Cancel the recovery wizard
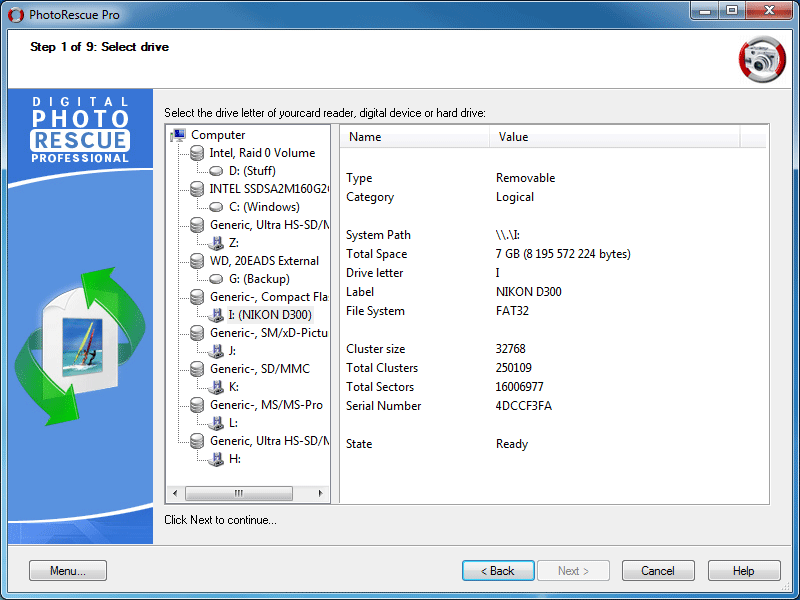 point(658,571)
